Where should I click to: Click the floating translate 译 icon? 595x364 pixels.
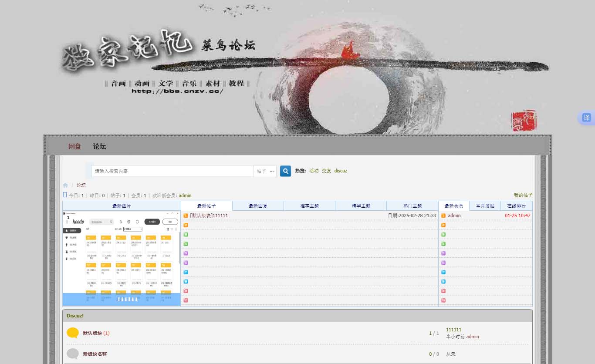[586, 118]
